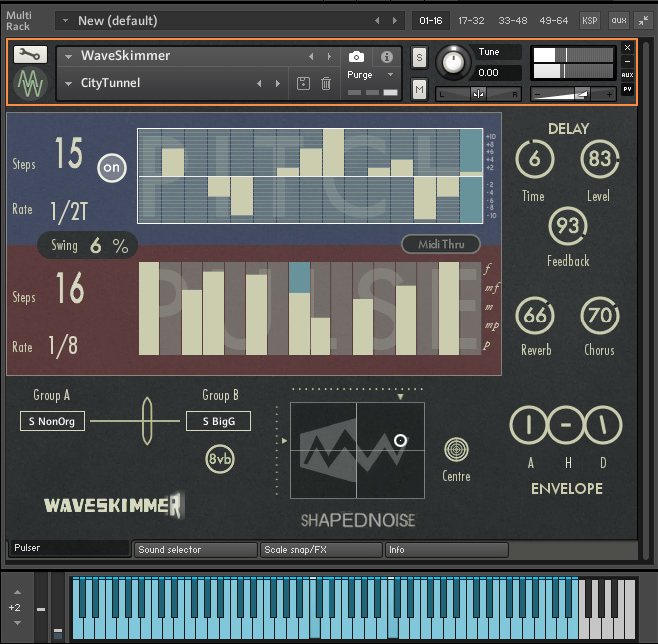
Task: Toggle the pitch sequencer On button
Action: [111, 168]
